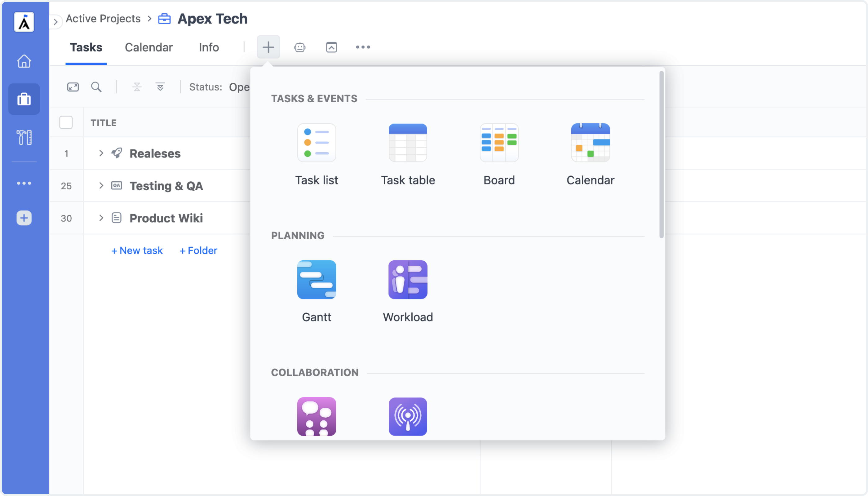Expand the Product Wiki folder
Image resolution: width=868 pixels, height=496 pixels.
[x=101, y=218]
